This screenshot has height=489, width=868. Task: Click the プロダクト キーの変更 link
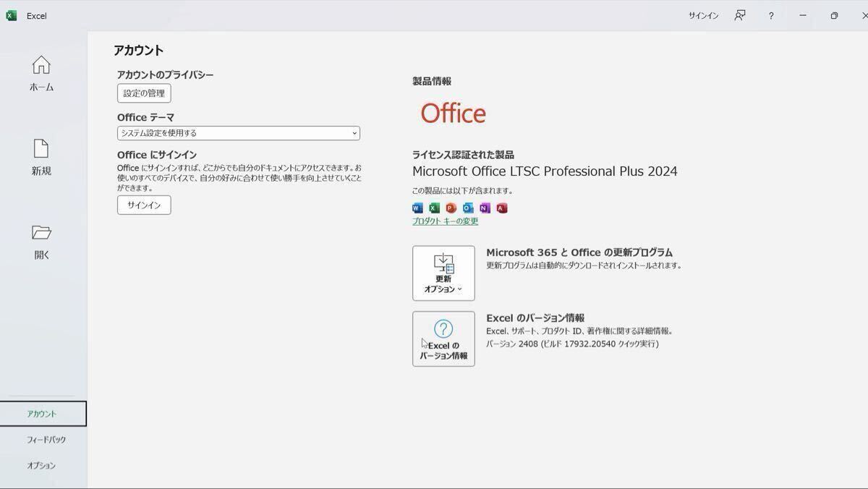tap(445, 221)
